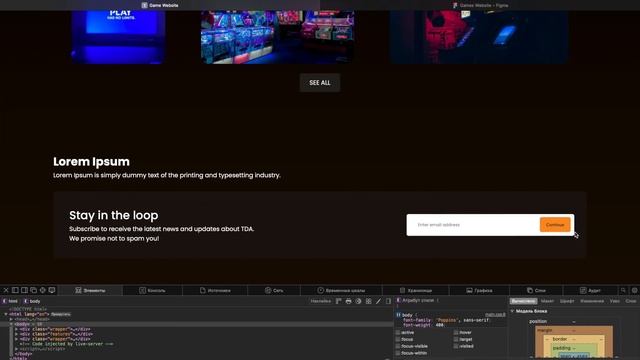The width and height of the screenshot is (640, 360).
Task: Click html breadcrumb in DOM path
Action: pos(10,301)
